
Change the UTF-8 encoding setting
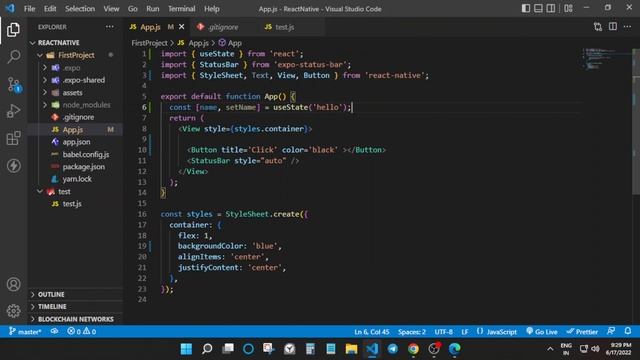pos(443,332)
